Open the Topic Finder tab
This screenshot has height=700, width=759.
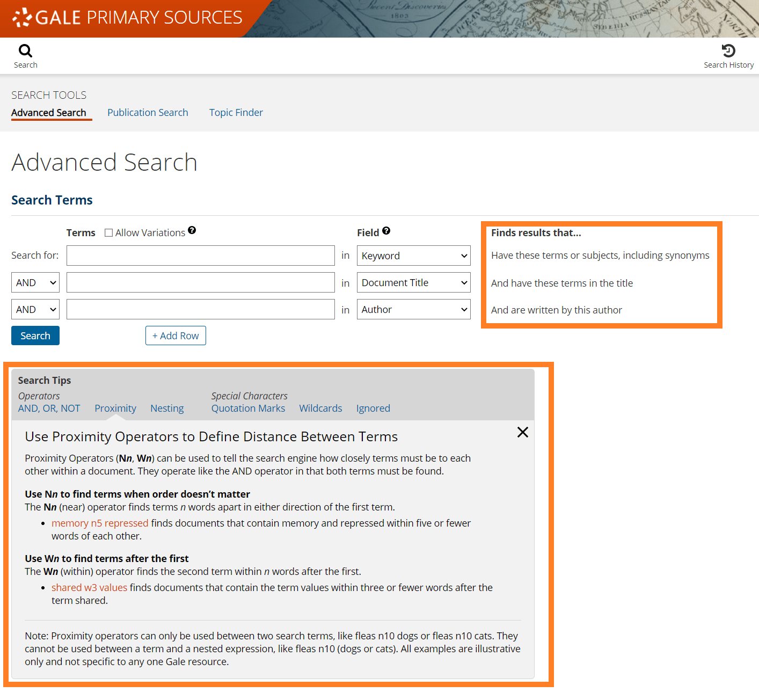[x=236, y=113]
